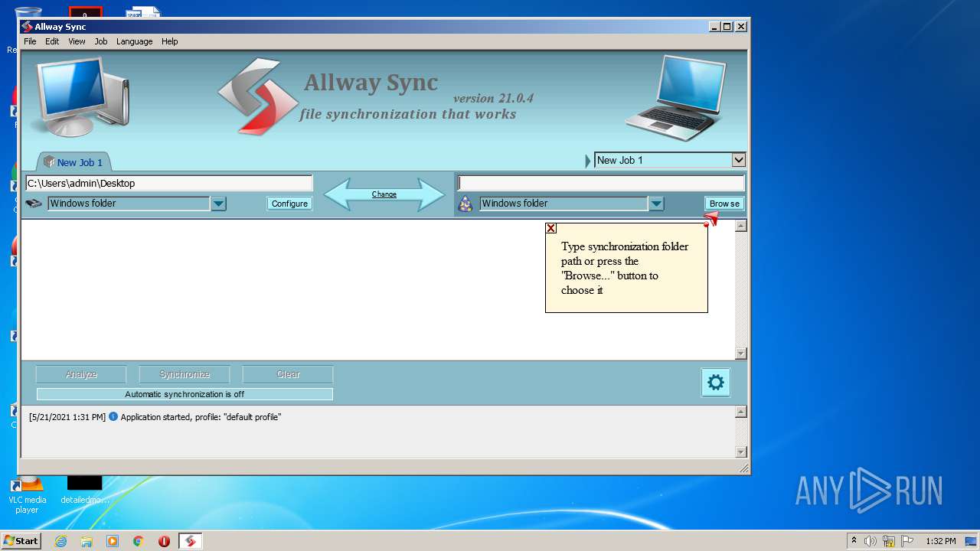The width and height of the screenshot is (980, 551).
Task: Click the laptop image
Action: [675, 97]
